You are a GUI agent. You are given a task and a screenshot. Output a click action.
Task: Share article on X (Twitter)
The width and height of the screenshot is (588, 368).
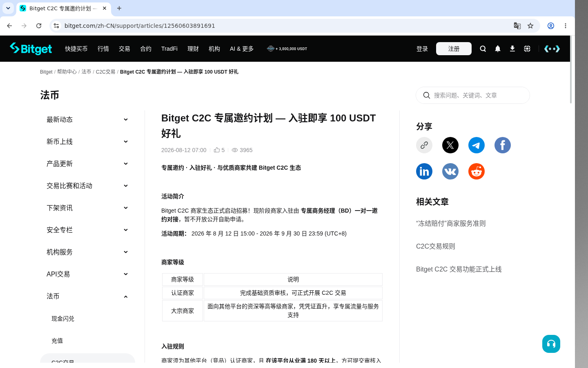(450, 145)
